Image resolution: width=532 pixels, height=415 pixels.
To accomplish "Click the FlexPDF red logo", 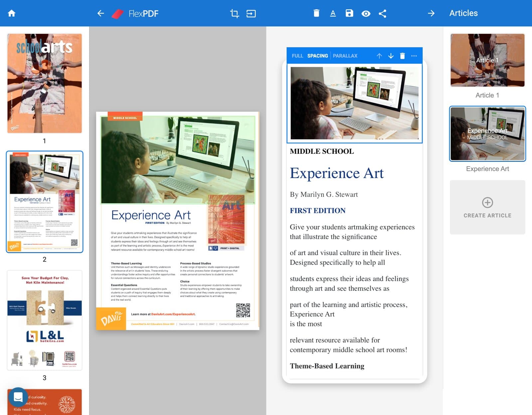I will (x=117, y=14).
